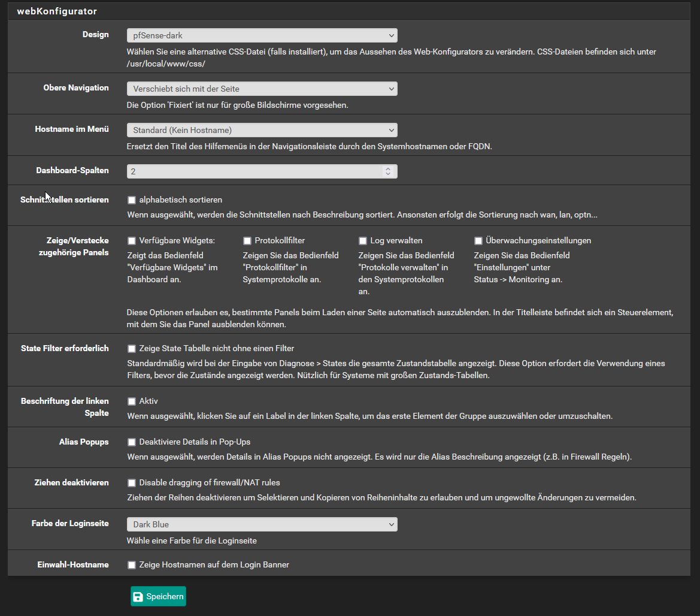The image size is (700, 616).
Task: Click the Beschriftung der linken Spalte label
Action: pos(65,407)
